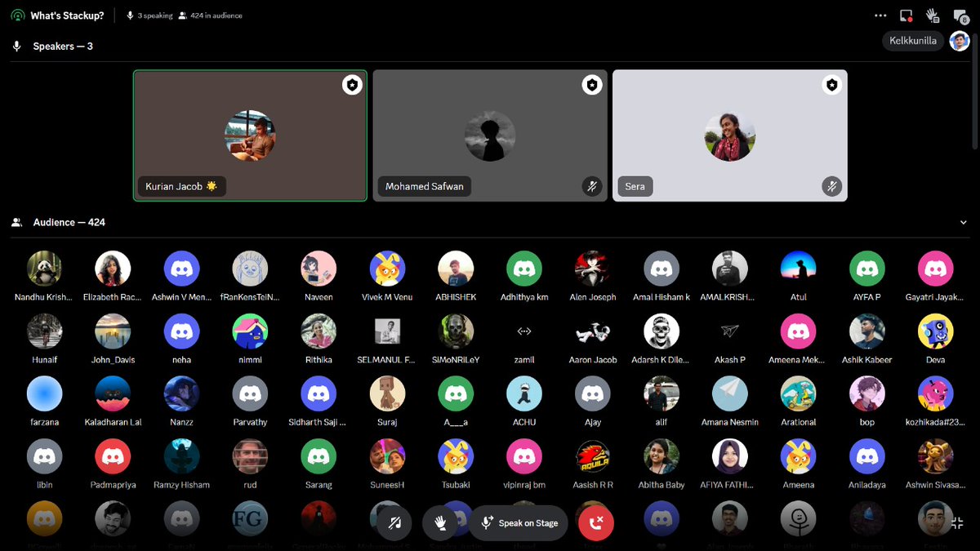The width and height of the screenshot is (980, 551).
Task: Click the moderator shield badge on Kurian Jacob's tile
Action: 352,85
